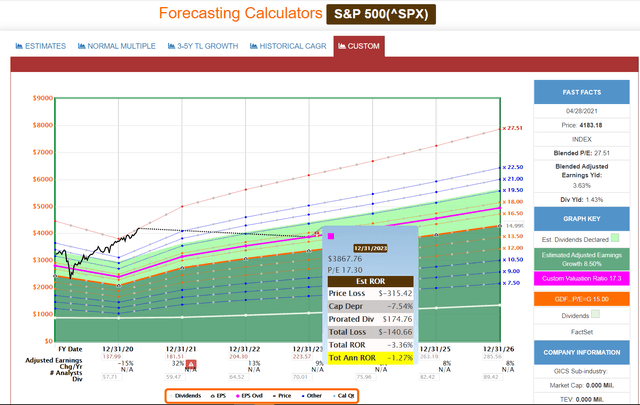This screenshot has height=405, width=640.
Task: Click the x 9.00 P/E line label
Action: [x=511, y=271]
